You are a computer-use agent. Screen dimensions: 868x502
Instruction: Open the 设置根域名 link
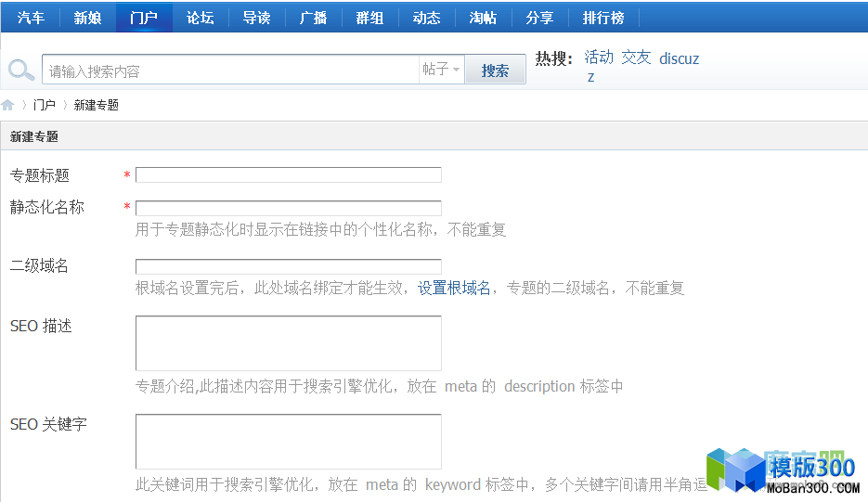point(454,288)
